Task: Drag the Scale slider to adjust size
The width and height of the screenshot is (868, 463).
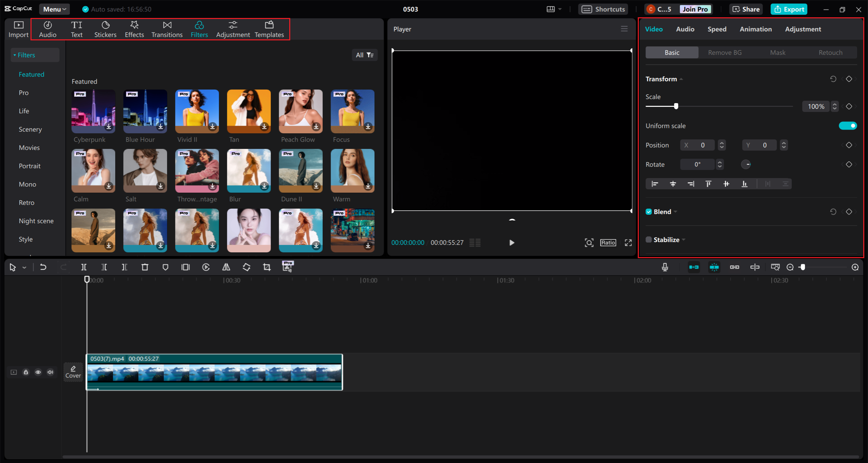Action: click(x=676, y=106)
